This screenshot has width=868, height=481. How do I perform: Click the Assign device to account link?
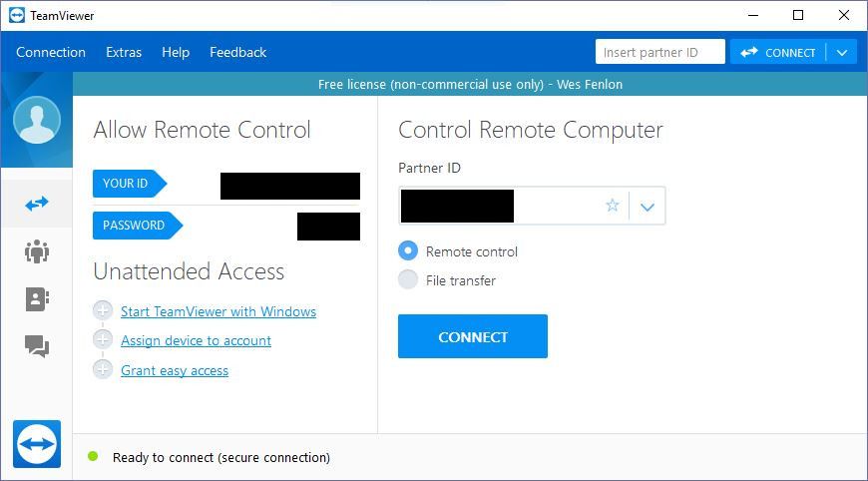196,340
